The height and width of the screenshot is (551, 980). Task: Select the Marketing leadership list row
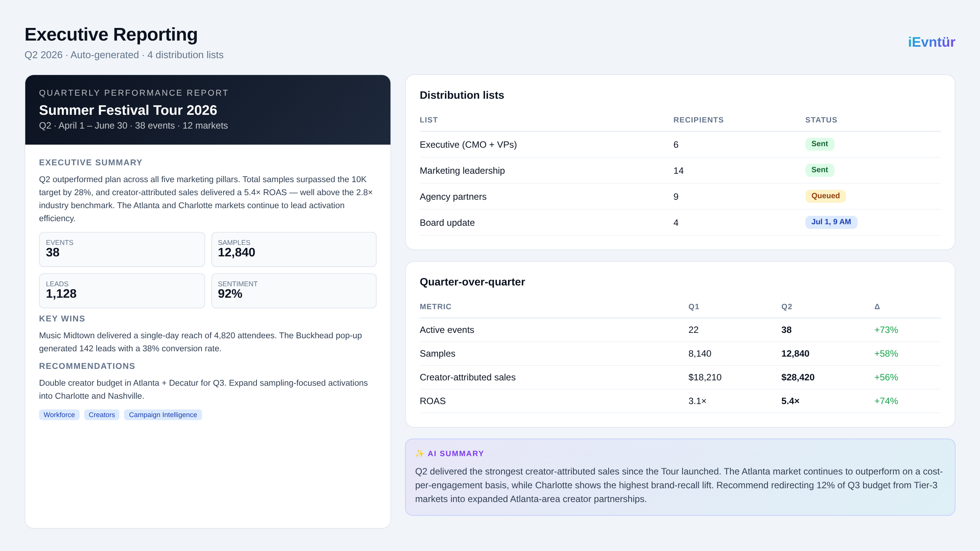point(680,171)
